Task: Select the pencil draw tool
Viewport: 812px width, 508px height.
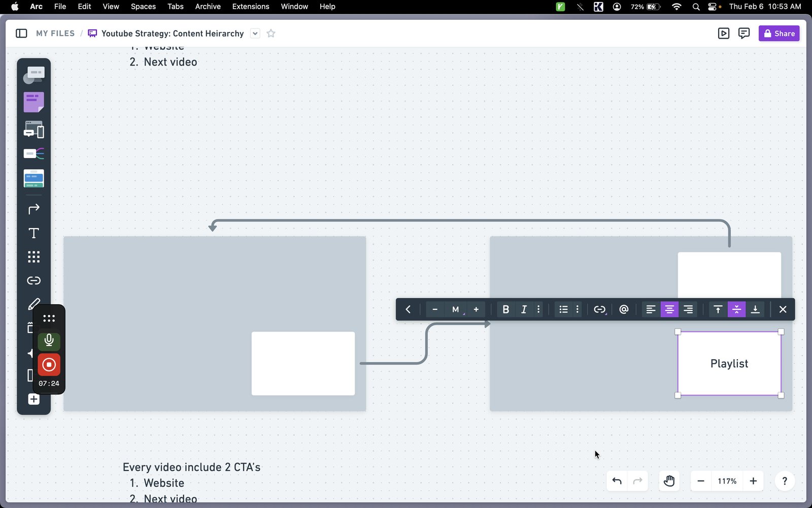Action: (x=34, y=304)
